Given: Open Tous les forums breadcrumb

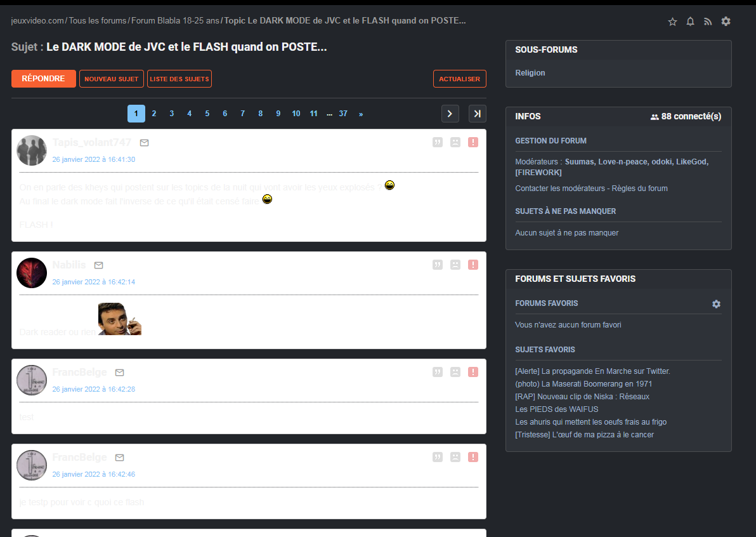Looking at the screenshot, I should pos(98,21).
